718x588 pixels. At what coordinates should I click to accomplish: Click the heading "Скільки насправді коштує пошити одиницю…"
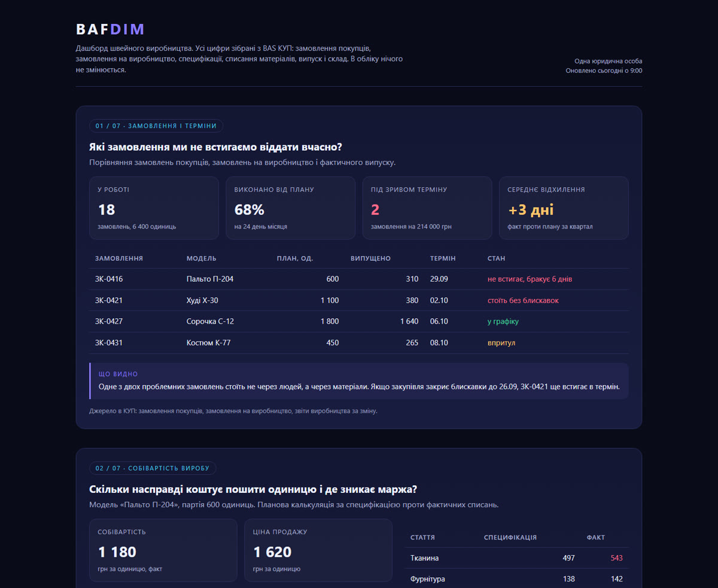(x=253, y=489)
